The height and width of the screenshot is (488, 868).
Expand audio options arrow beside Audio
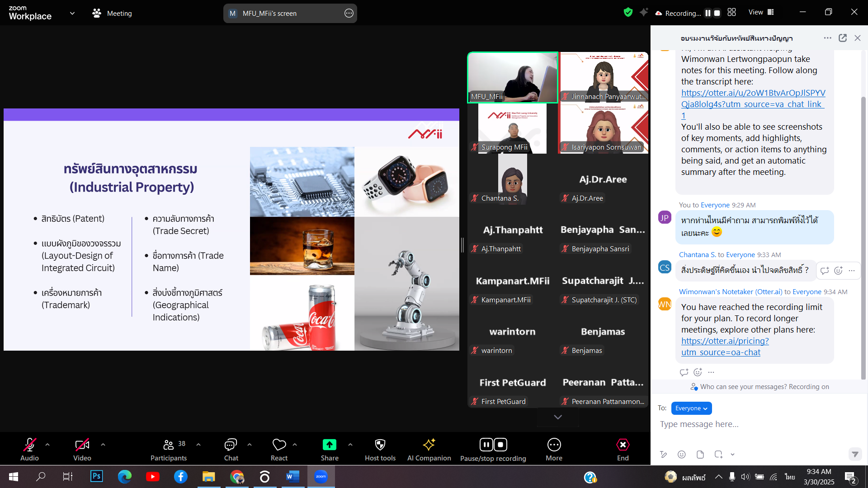point(47,445)
